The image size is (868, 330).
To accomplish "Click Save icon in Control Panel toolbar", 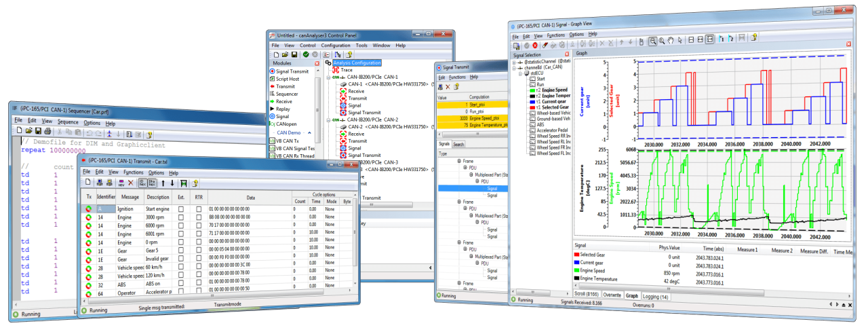I will [x=294, y=54].
